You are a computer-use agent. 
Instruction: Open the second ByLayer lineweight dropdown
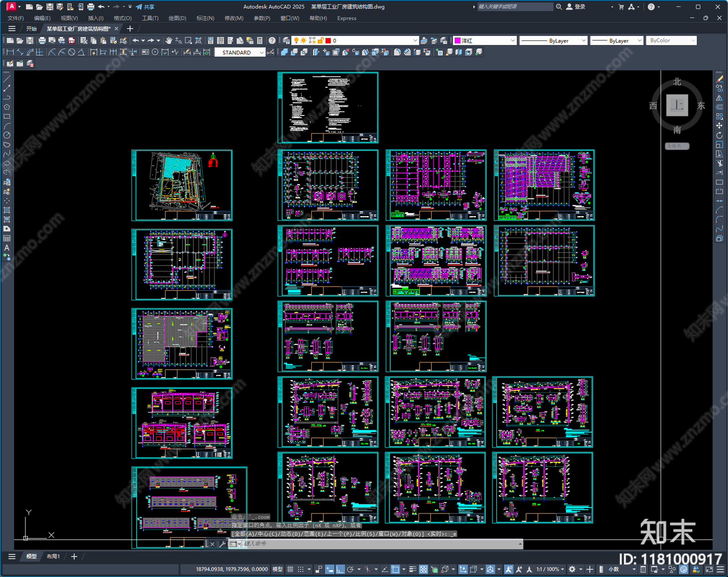click(639, 40)
